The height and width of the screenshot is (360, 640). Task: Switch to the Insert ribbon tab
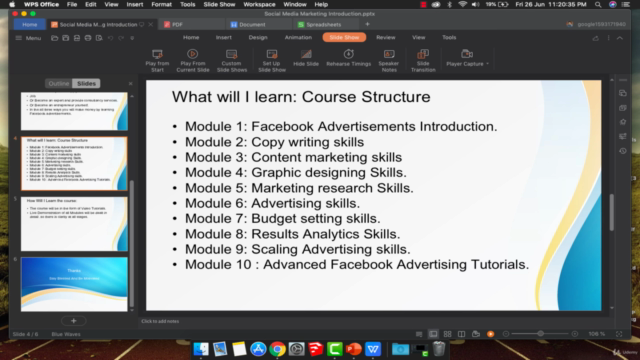(224, 38)
